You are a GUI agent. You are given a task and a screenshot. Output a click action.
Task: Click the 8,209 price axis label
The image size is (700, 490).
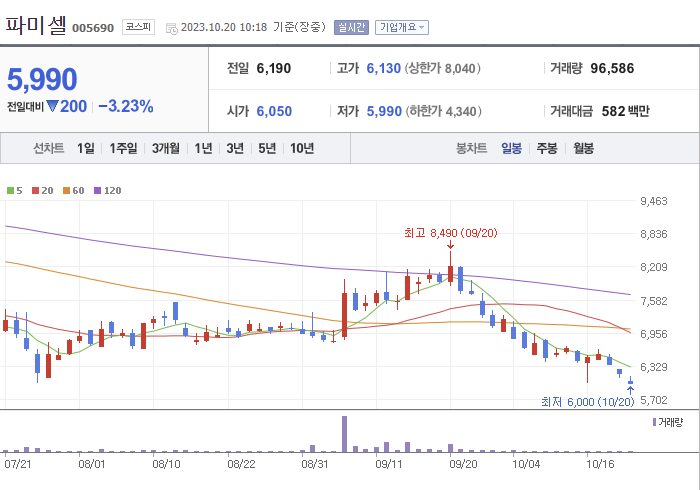pos(654,267)
